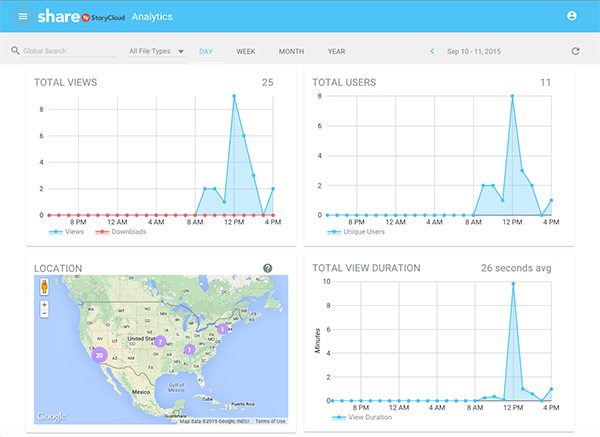Select the YEAR time range tab
Image resolution: width=600 pixels, height=437 pixels.
336,51
